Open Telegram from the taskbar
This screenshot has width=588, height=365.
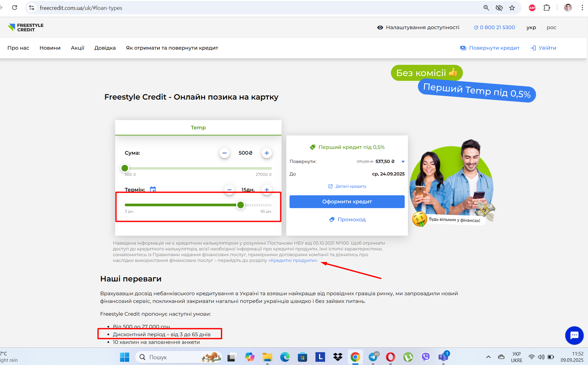373,357
